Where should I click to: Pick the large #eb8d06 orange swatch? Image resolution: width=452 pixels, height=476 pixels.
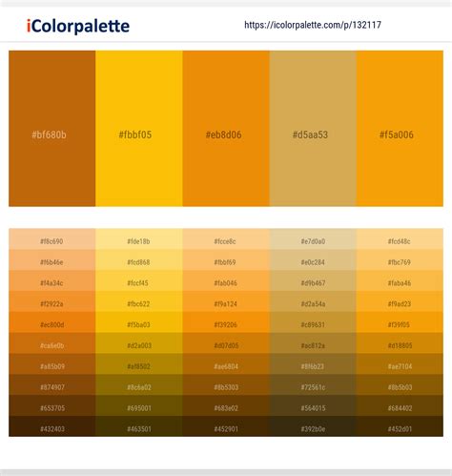[226, 129]
